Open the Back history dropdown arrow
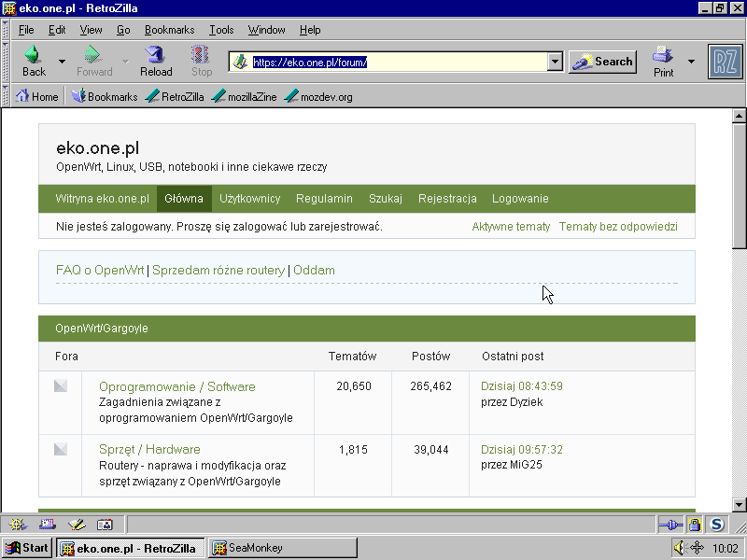The width and height of the screenshot is (747, 560). click(62, 61)
